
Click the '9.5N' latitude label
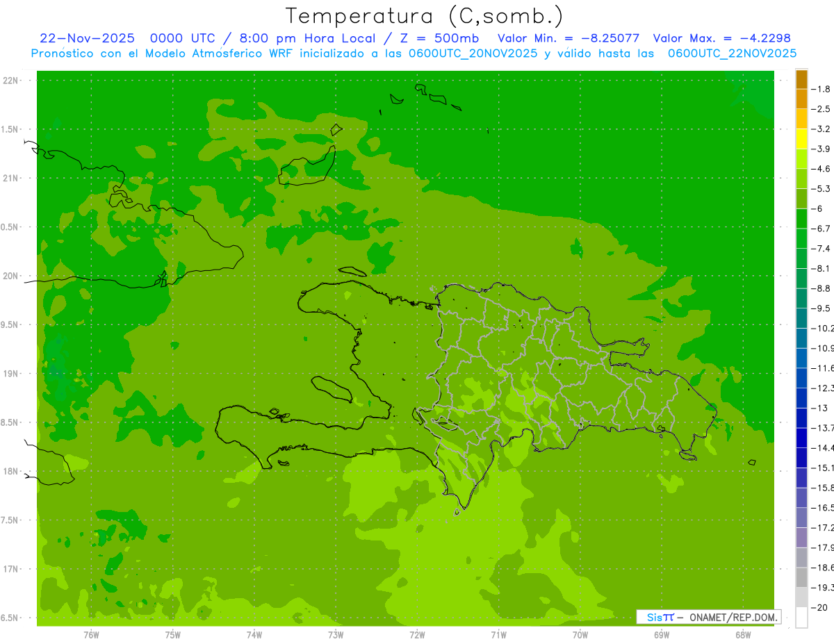[x=10, y=325]
